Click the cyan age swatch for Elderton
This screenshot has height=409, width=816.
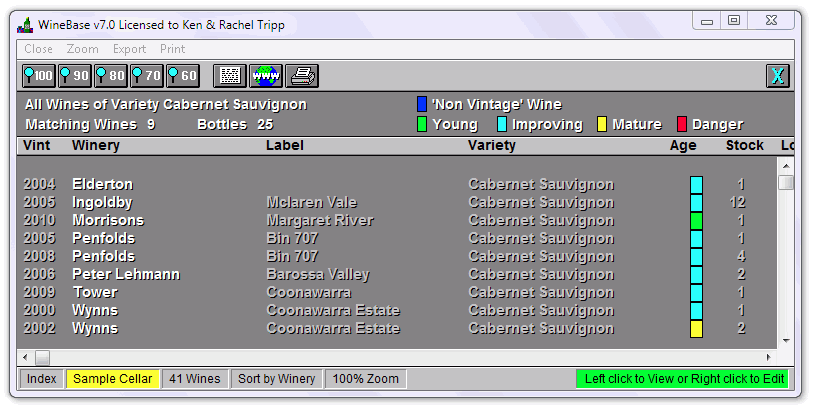pos(696,185)
